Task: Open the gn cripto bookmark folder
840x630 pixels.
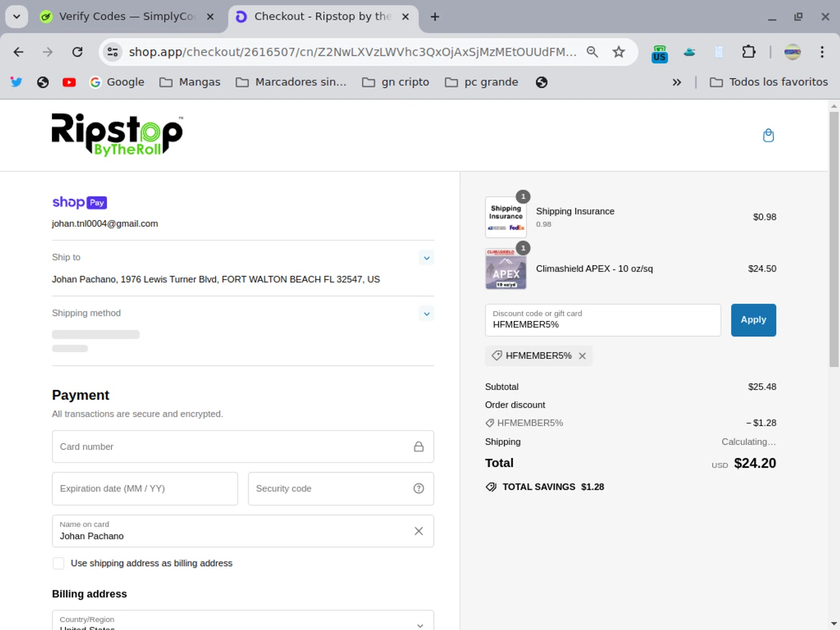Action: (x=395, y=82)
